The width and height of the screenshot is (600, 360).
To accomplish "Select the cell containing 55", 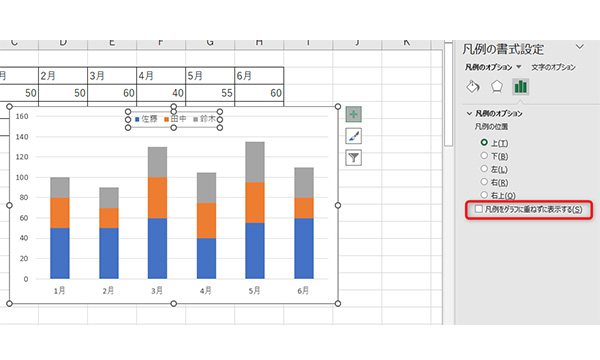I will coord(210,93).
